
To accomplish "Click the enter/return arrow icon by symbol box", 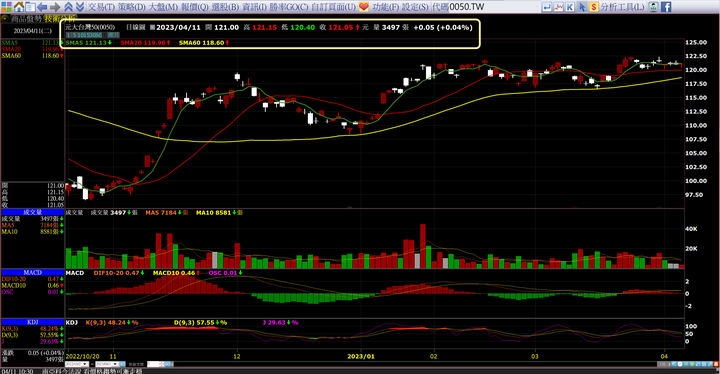I will tap(546, 7).
